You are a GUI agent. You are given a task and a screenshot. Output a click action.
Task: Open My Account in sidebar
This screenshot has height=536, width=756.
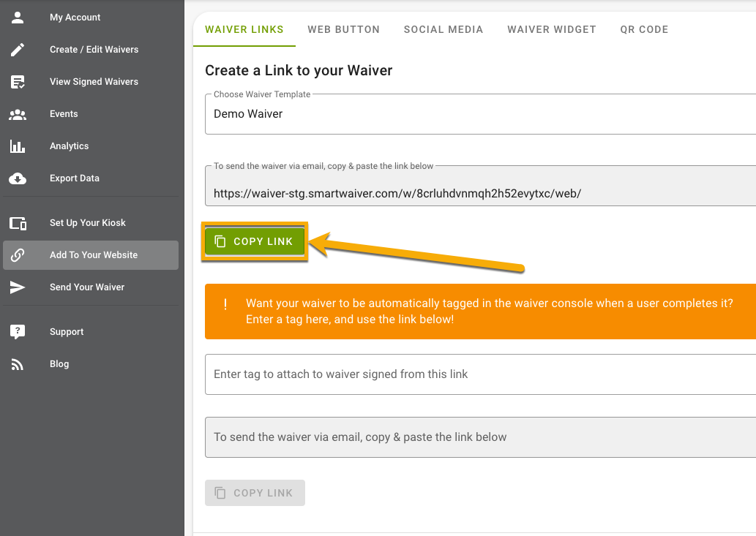[91, 18]
